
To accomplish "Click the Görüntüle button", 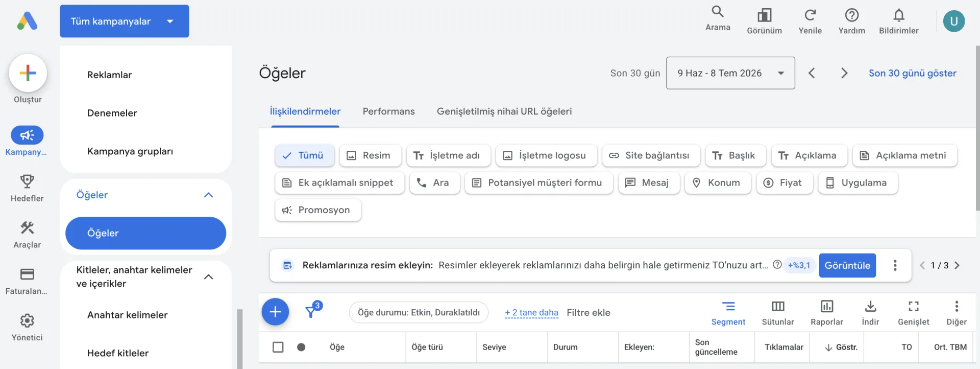I will coord(847,265).
